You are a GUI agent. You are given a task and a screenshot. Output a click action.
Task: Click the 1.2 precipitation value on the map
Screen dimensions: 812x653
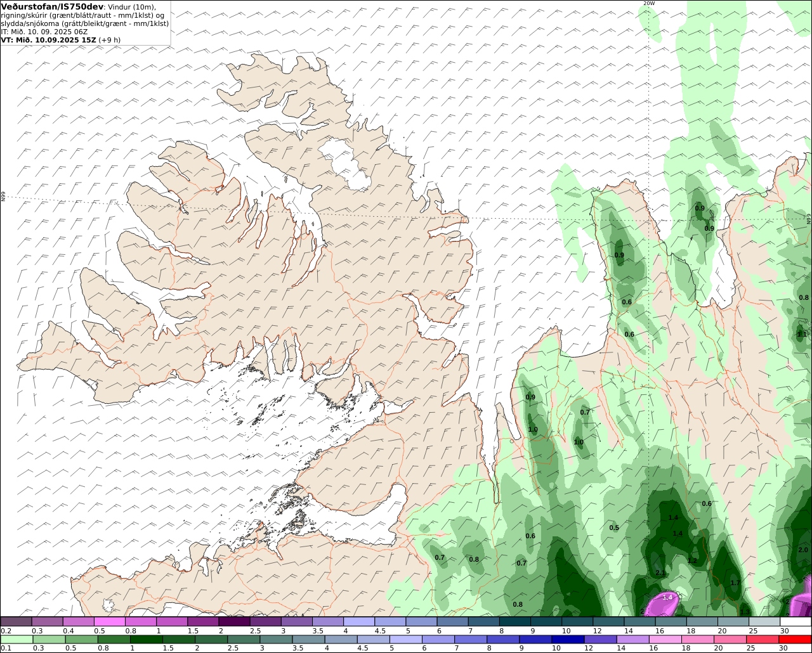click(x=692, y=560)
